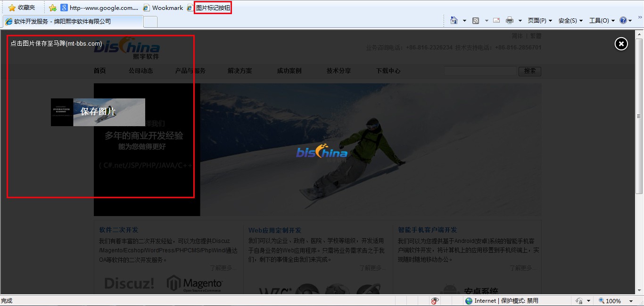Open the 软件二次开发 heading link
This screenshot has height=306, width=644.
tap(118, 230)
